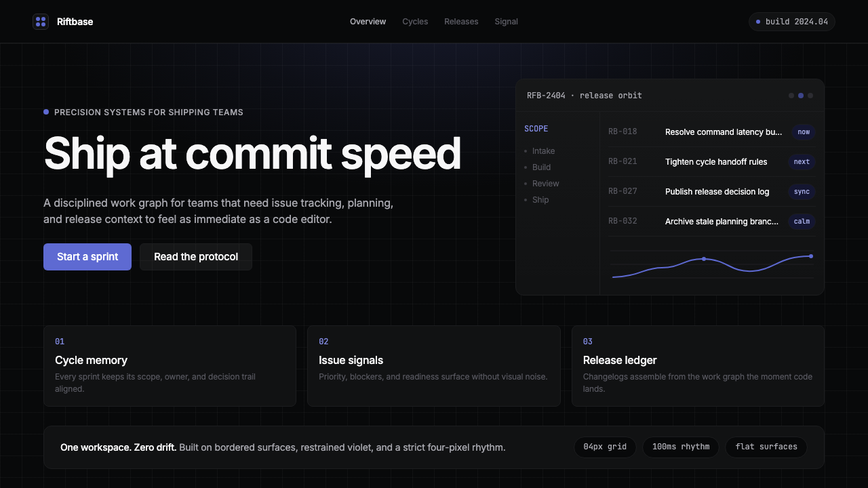
Task: Click the build 2024.04 badge
Action: coord(792,22)
